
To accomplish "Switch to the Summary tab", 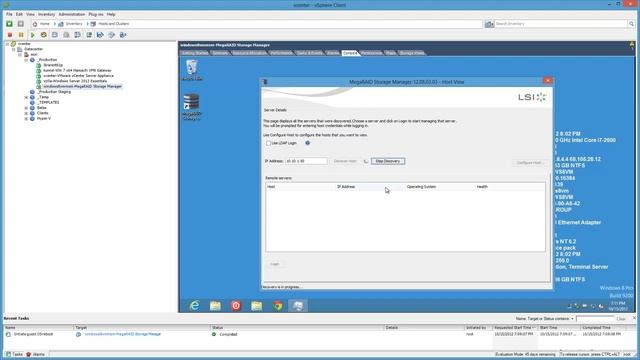I will tap(220, 53).
